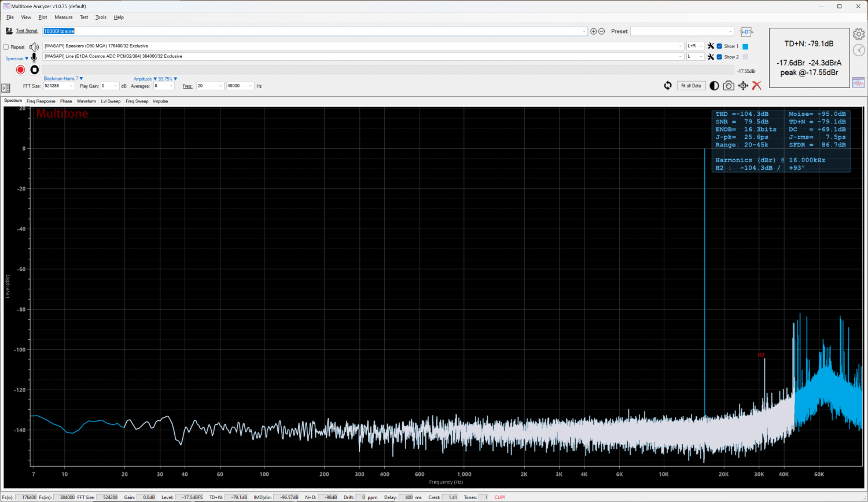Image resolution: width=868 pixels, height=502 pixels.
Task: Open the Amplitude mode selector
Action: (x=145, y=79)
